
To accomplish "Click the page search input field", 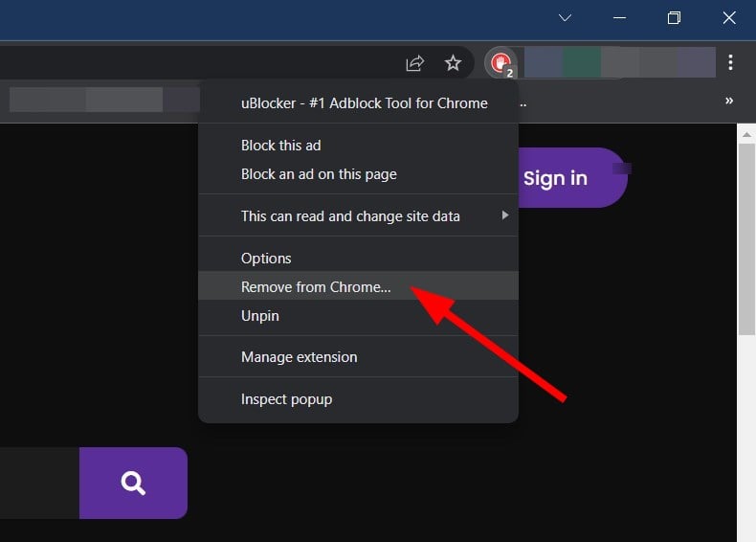I will [x=39, y=484].
